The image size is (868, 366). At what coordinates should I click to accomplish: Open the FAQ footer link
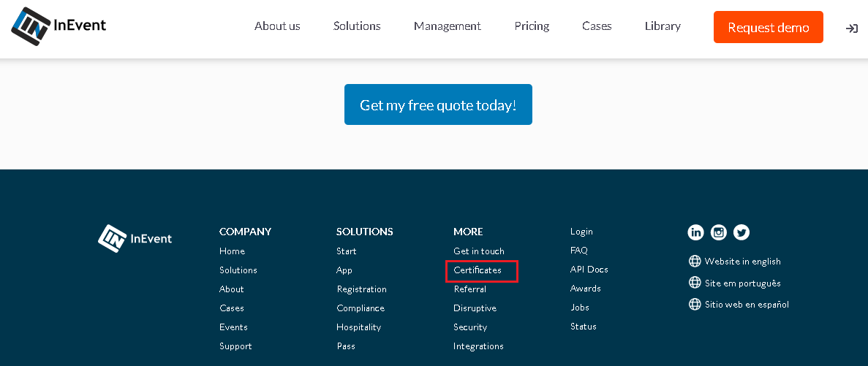coord(579,251)
